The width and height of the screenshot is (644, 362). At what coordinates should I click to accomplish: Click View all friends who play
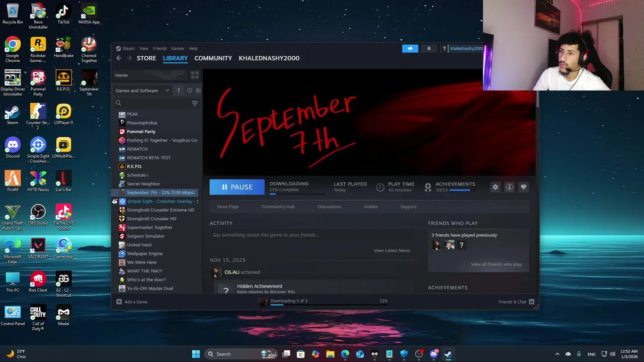point(496,264)
